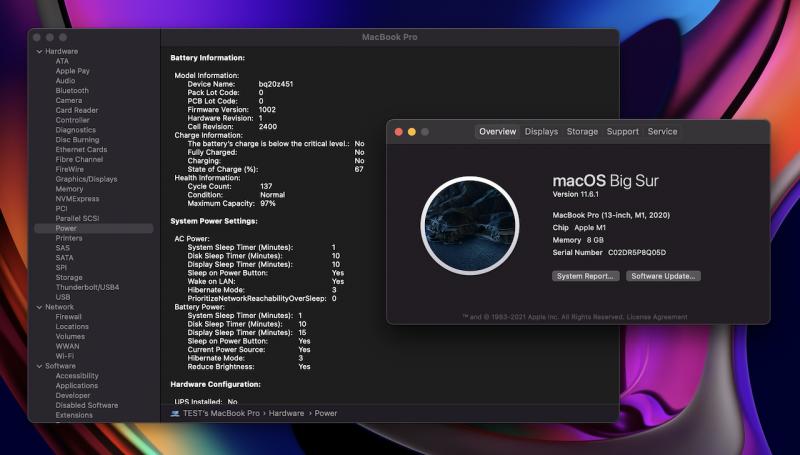Click Power in the path bar
Image resolution: width=800 pixels, height=455 pixels.
[326, 413]
